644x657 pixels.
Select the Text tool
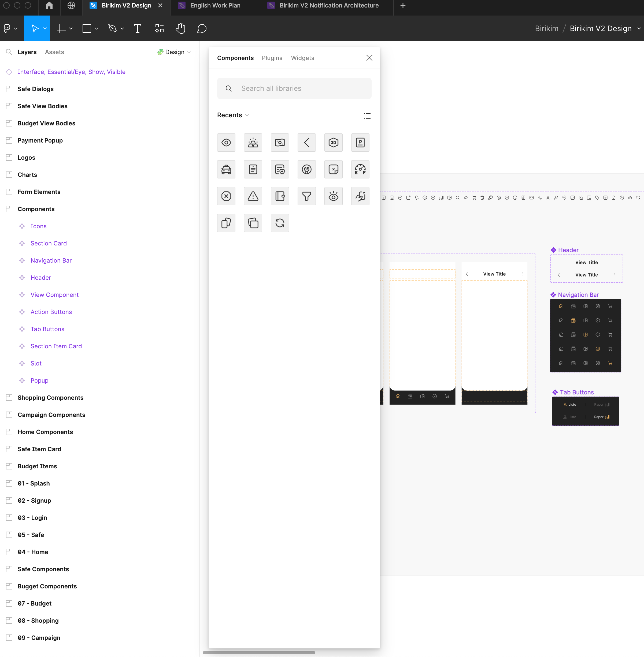(x=137, y=28)
